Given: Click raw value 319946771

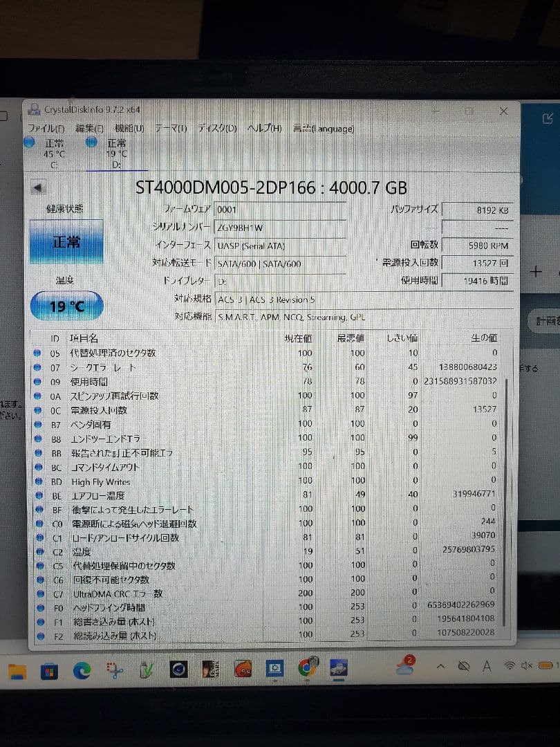Looking at the screenshot, I should point(474,494).
